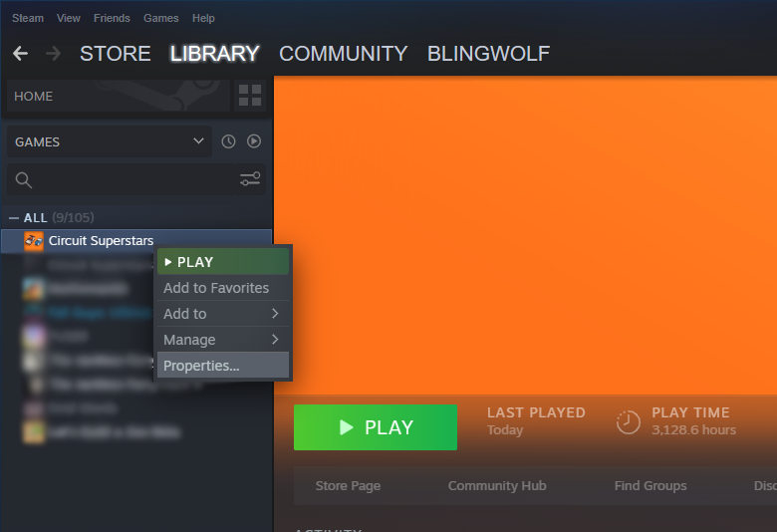Click the ready-to-play filter icon

[254, 141]
